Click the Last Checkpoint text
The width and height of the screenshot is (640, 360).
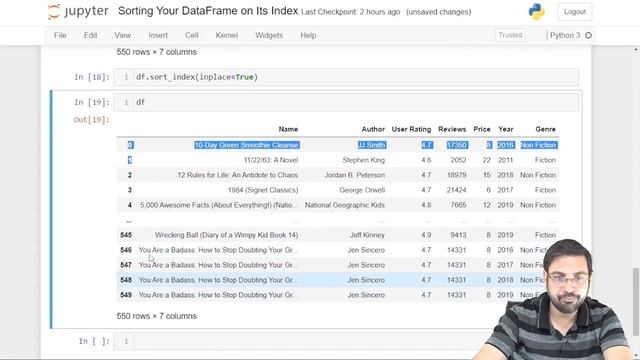pos(351,12)
